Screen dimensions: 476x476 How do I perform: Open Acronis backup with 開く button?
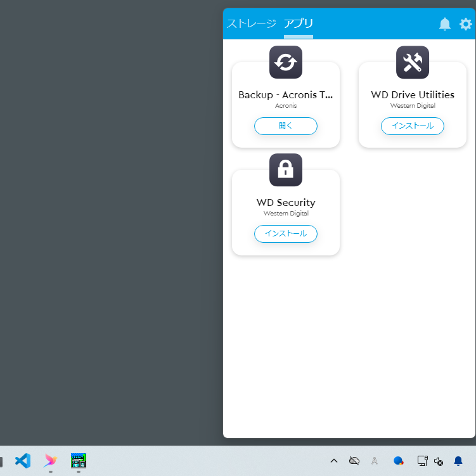pyautogui.click(x=286, y=126)
